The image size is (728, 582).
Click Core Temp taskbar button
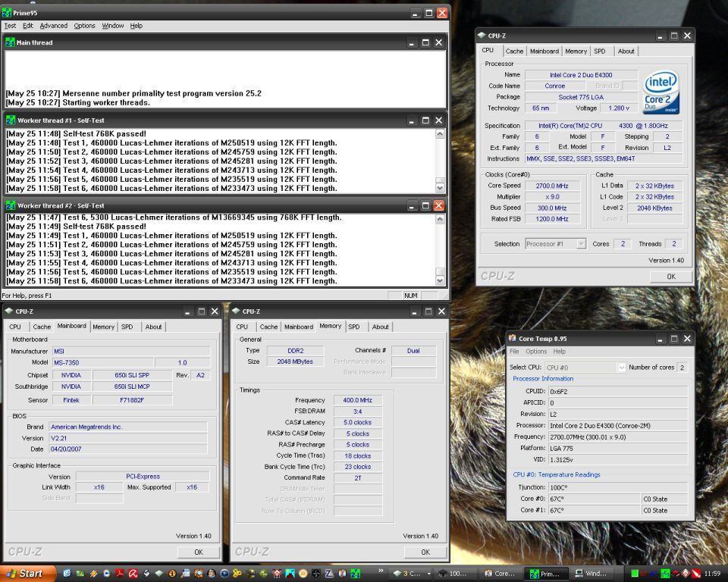(501, 574)
